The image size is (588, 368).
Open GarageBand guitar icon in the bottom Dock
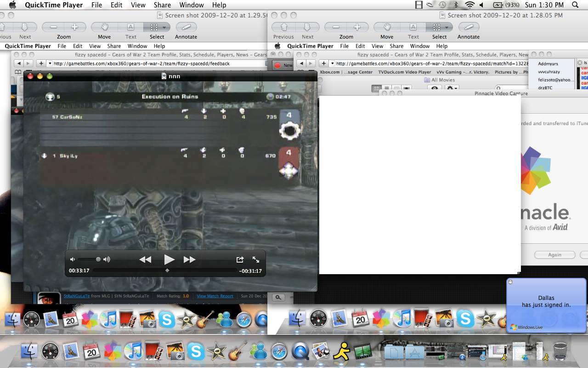(238, 352)
